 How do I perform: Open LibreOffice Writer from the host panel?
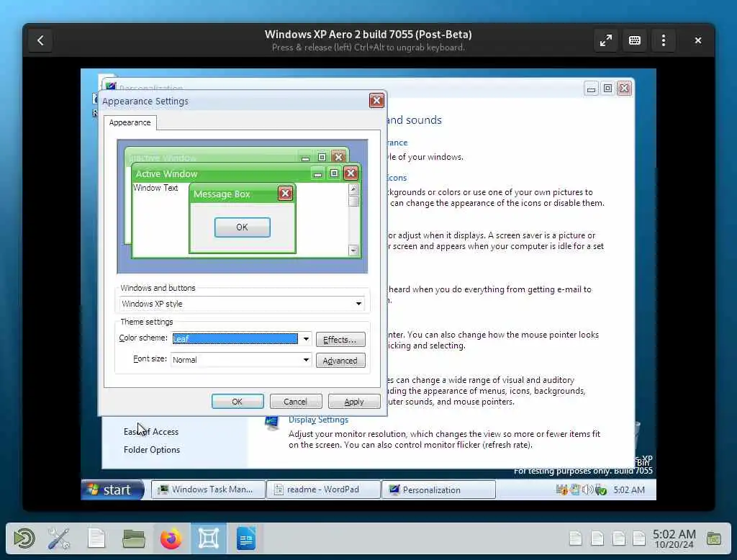coord(246,538)
